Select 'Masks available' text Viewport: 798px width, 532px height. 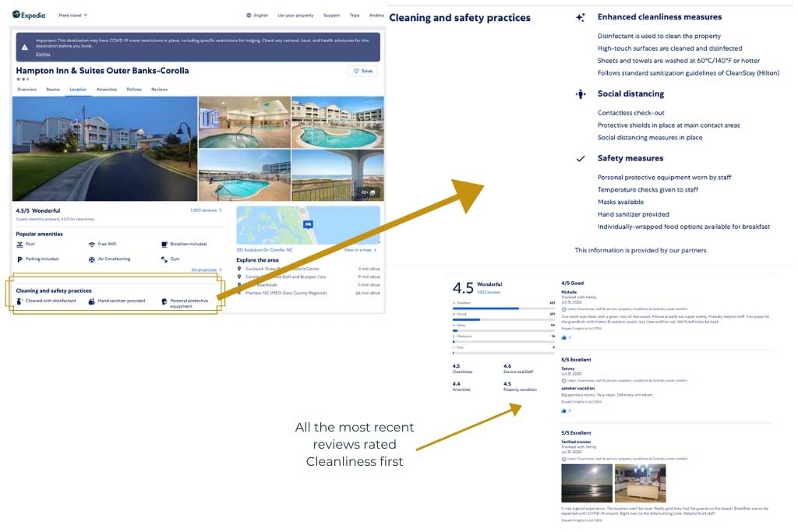pos(620,202)
